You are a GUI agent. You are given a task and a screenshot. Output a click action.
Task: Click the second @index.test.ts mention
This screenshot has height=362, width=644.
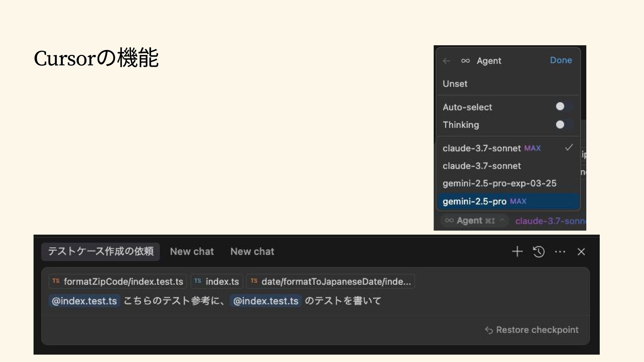pos(266,301)
